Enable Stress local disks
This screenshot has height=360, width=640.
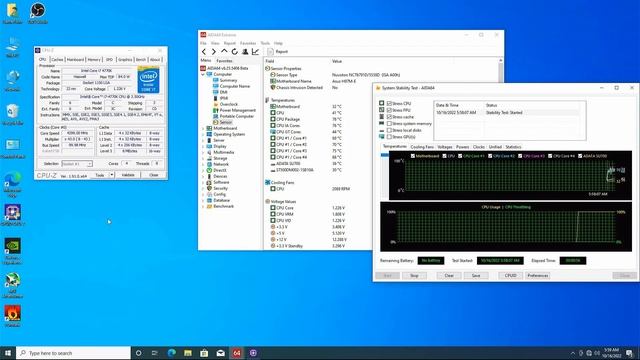point(389,130)
